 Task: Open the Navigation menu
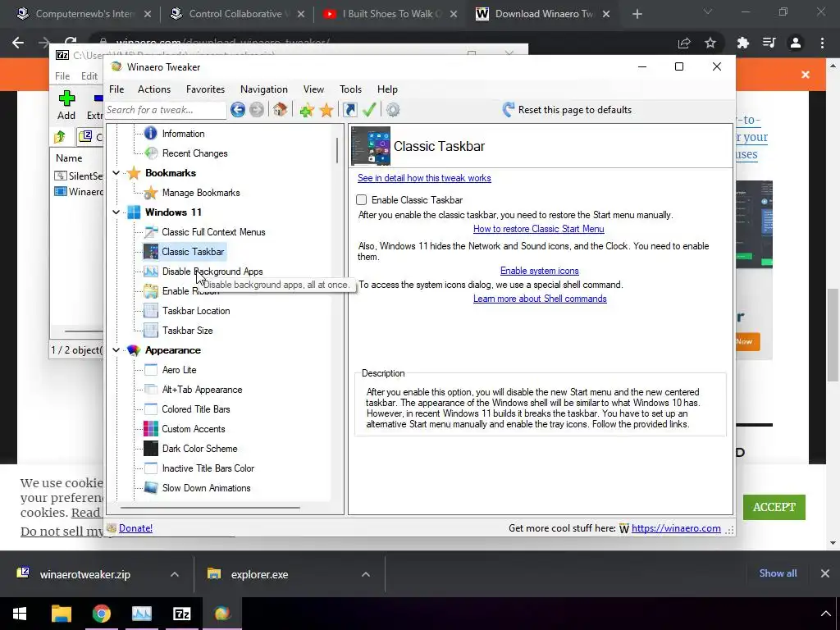click(263, 89)
